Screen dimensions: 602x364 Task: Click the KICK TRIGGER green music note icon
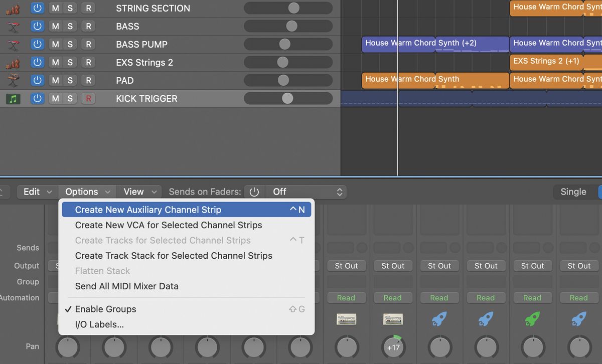coord(13,99)
